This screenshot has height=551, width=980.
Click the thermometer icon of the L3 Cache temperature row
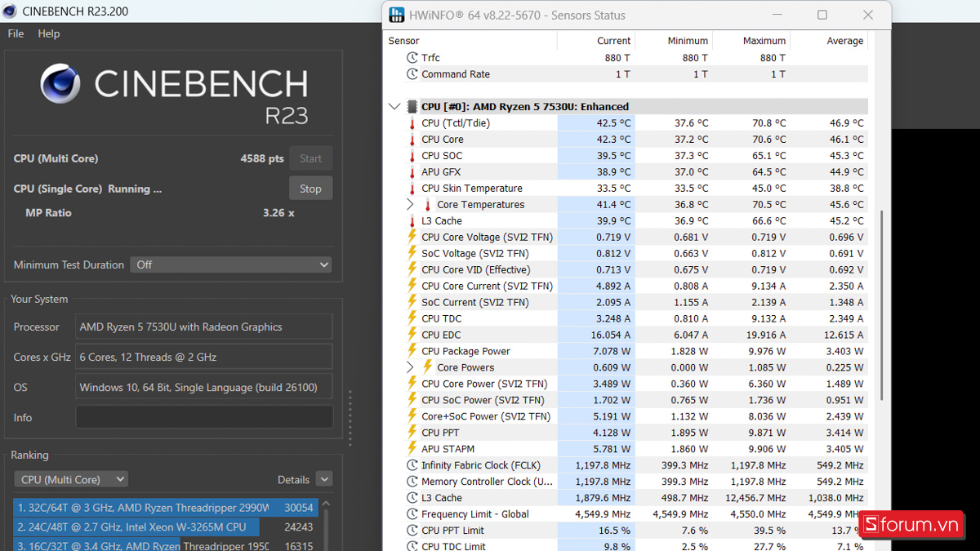point(412,221)
